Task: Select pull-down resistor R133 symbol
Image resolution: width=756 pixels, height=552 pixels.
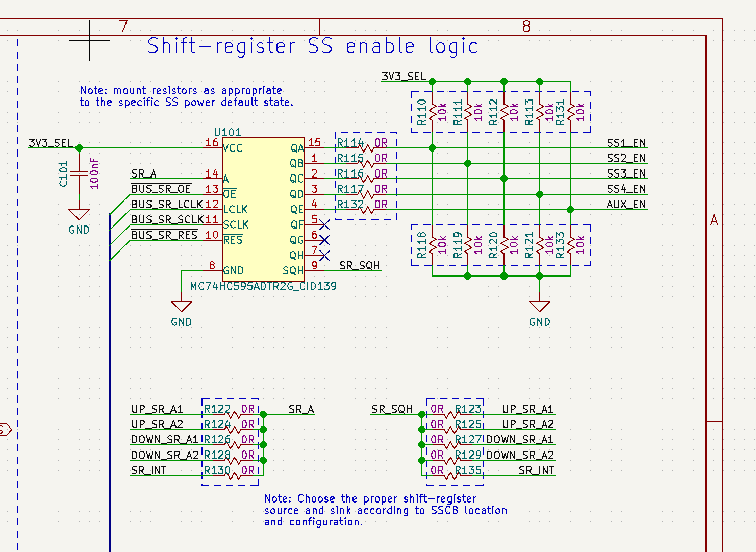Action: point(570,245)
